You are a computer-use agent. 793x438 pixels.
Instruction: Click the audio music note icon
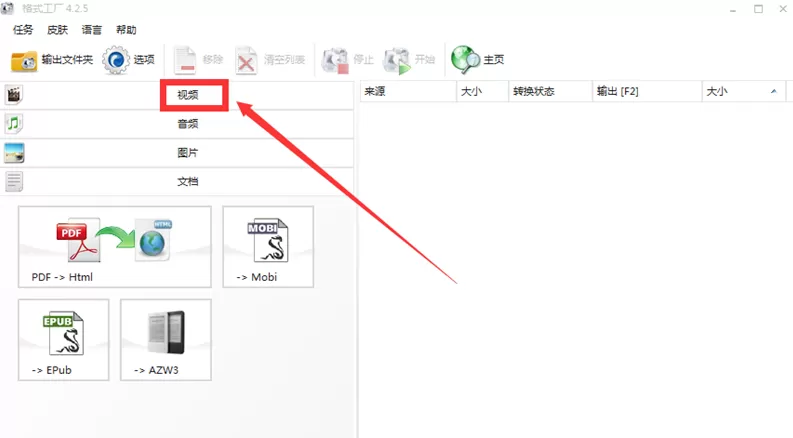(x=14, y=123)
